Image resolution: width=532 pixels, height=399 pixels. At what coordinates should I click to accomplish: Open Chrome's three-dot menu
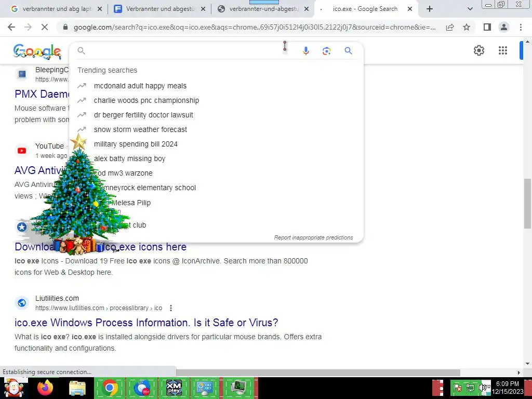(521, 27)
